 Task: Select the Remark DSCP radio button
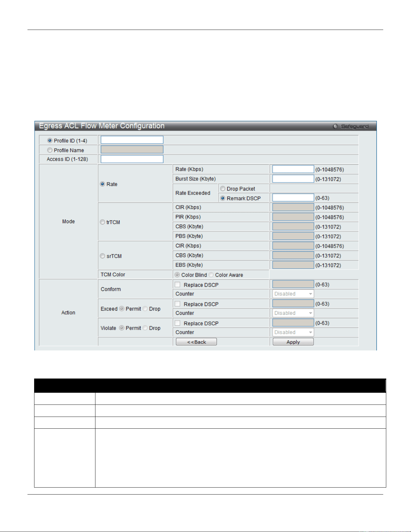click(x=223, y=198)
